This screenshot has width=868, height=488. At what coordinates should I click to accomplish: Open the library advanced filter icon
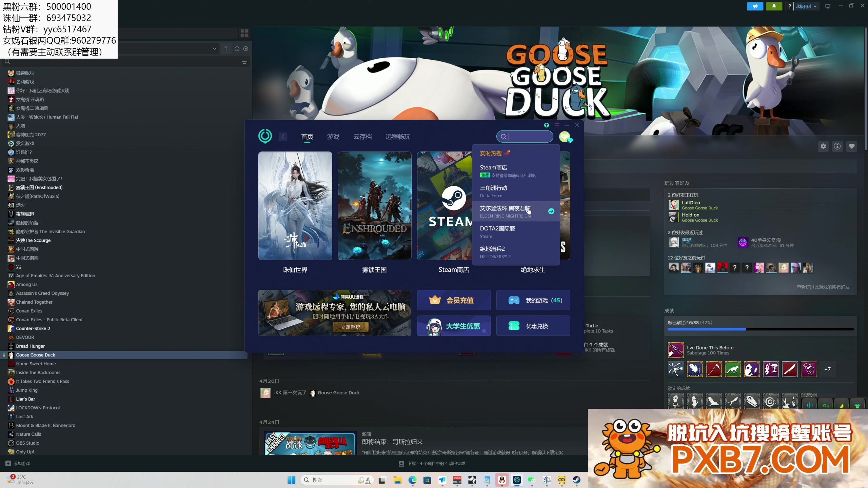(x=244, y=62)
